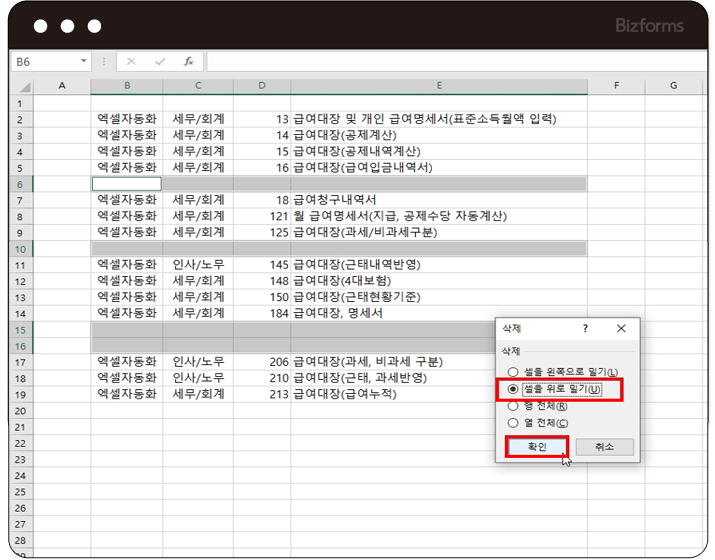Click into the formula bar input field
Viewport: 715px width, 560px height.
pos(450,61)
